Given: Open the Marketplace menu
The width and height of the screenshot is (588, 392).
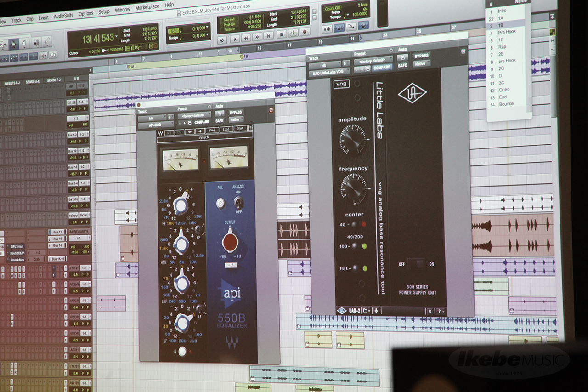Looking at the screenshot, I should point(147,7).
